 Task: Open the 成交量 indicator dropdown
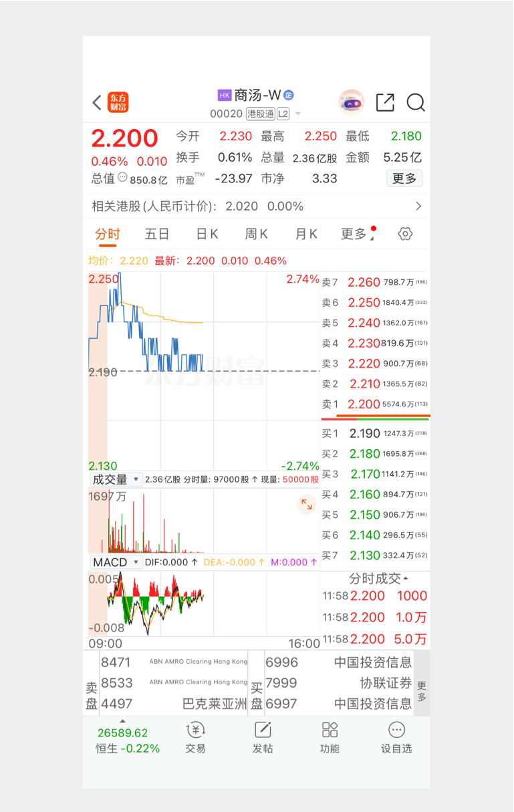[x=117, y=479]
